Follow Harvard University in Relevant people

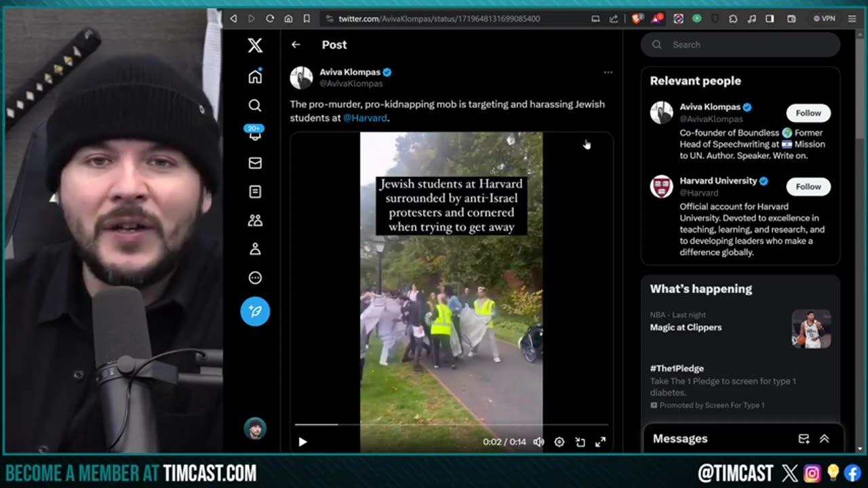coord(808,186)
